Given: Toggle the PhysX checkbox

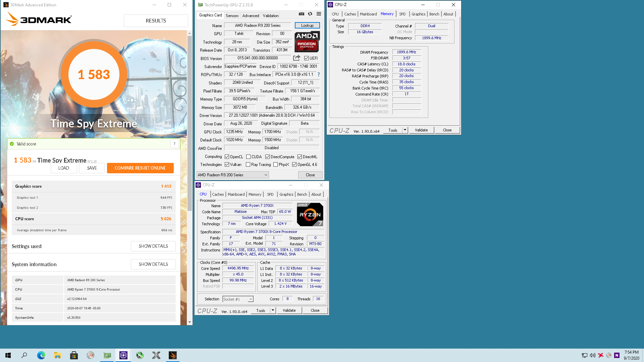Looking at the screenshot, I should (275, 164).
